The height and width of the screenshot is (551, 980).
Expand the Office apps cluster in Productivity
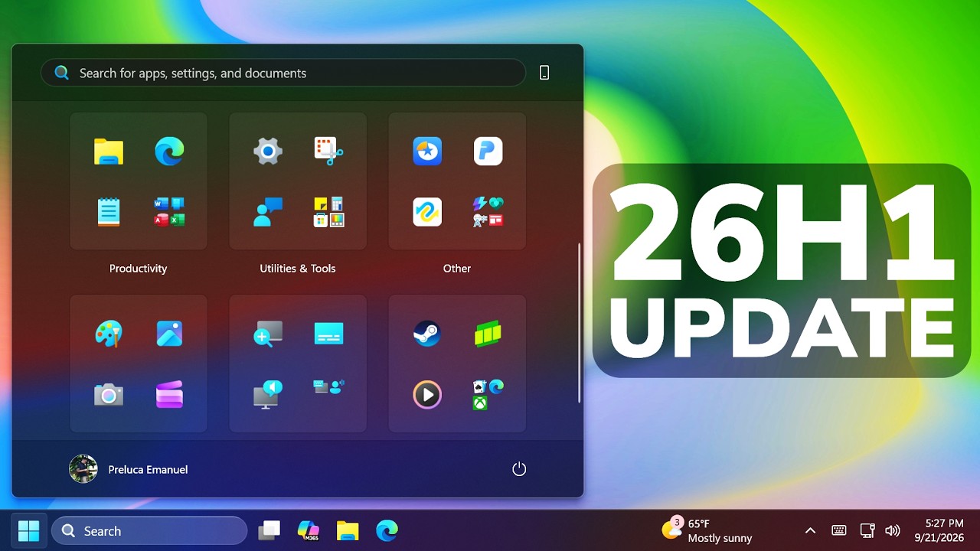pyautogui.click(x=169, y=212)
